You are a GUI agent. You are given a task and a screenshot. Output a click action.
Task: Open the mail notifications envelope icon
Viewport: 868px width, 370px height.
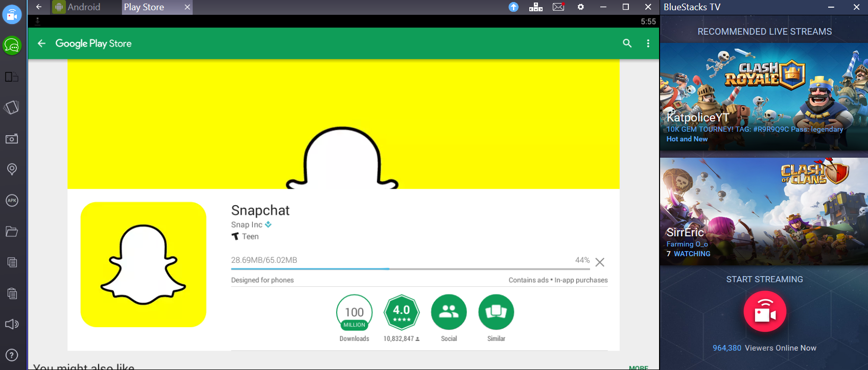pos(558,7)
